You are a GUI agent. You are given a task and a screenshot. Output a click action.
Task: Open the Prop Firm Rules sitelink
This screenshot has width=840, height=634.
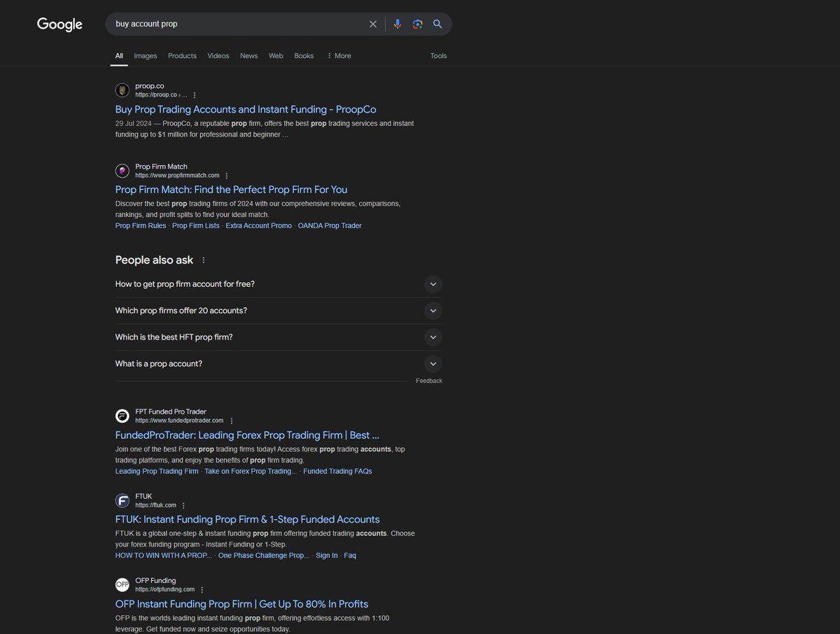click(x=141, y=226)
